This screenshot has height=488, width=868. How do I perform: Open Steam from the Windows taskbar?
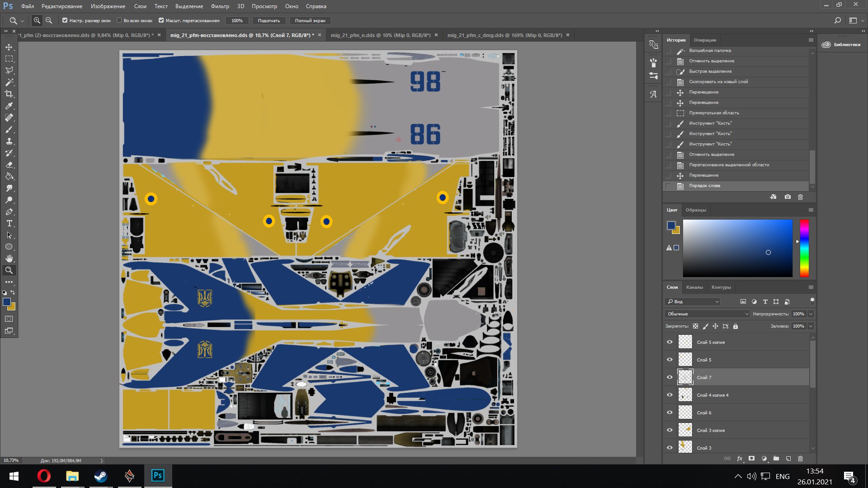pyautogui.click(x=100, y=476)
